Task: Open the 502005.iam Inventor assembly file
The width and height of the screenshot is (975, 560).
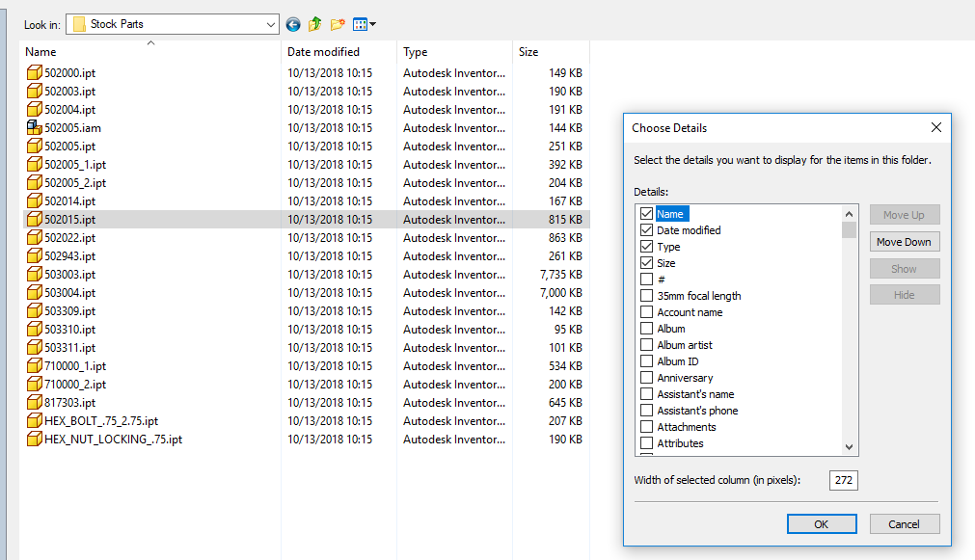Action: [x=64, y=127]
